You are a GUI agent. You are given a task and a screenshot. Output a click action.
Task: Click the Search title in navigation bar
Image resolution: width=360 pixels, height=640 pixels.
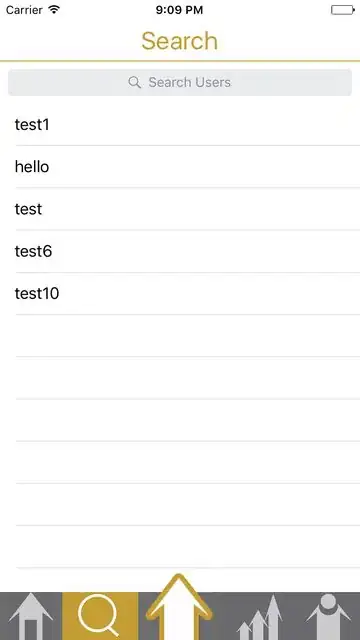tap(180, 41)
